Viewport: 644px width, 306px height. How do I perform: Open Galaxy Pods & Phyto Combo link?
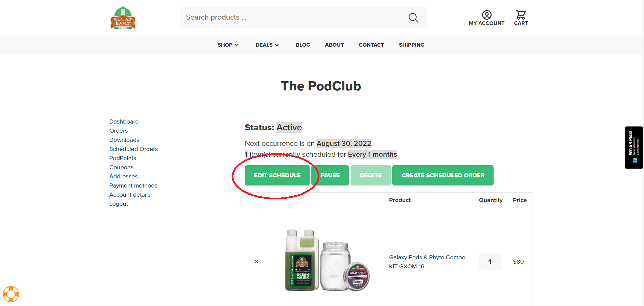pyautogui.click(x=427, y=257)
